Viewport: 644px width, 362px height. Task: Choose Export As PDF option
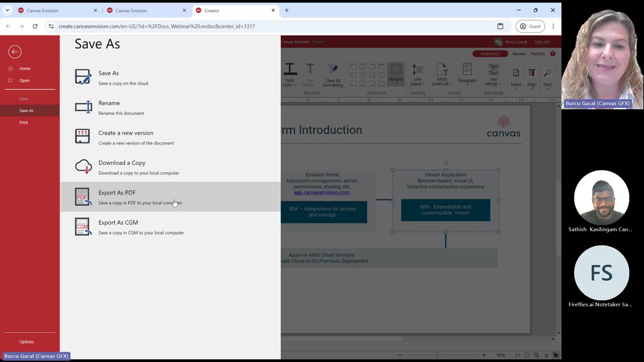[170, 197]
